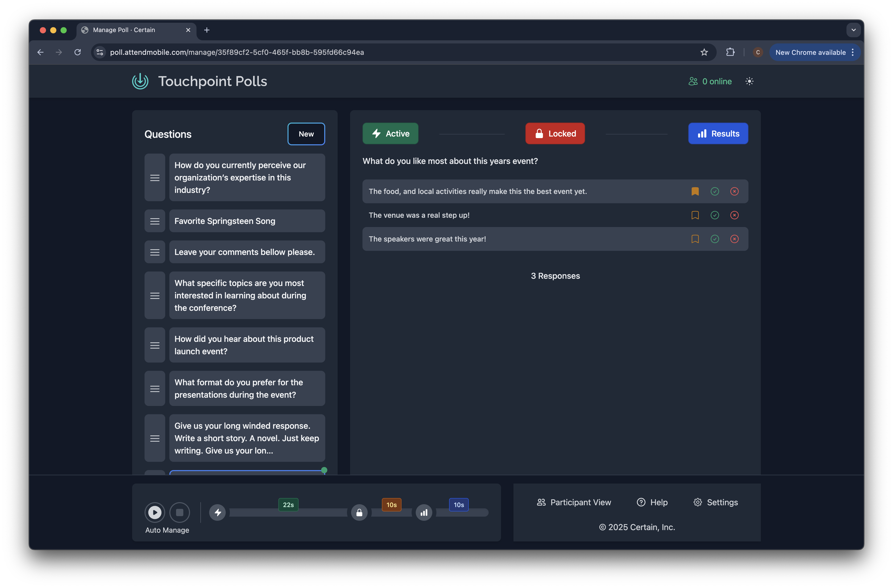
Task: Toggle the light/dark theme sun icon
Action: pyautogui.click(x=749, y=81)
